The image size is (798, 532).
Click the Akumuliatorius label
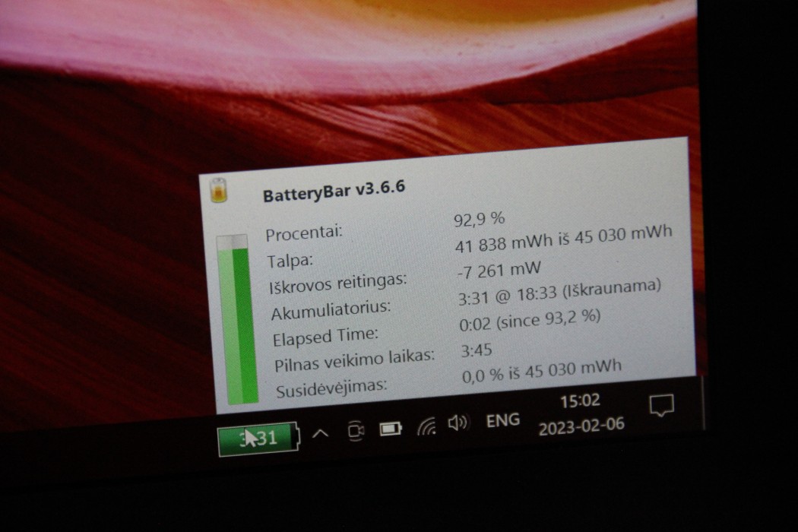point(331,310)
